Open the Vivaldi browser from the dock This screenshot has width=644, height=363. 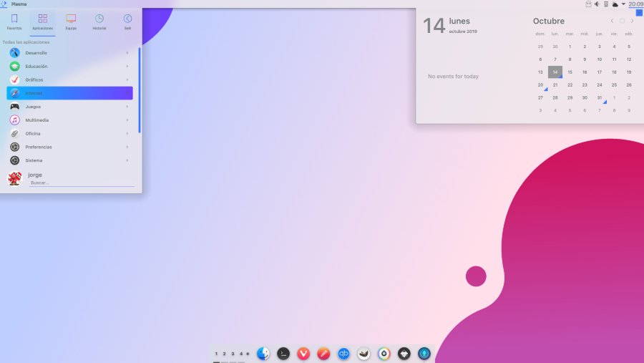[x=303, y=354]
